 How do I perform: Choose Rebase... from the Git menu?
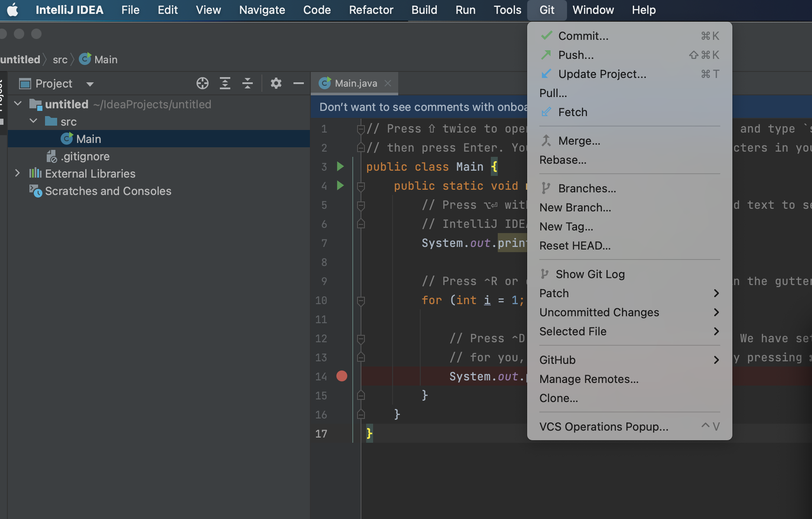click(x=630, y=160)
